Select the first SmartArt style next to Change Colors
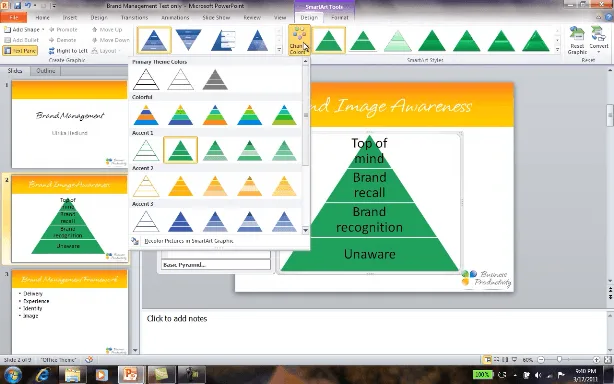614x384 pixels. 328,40
